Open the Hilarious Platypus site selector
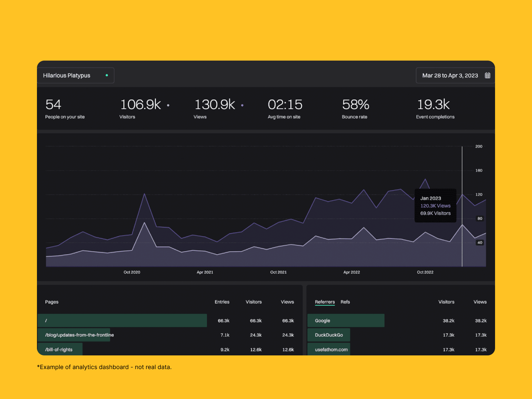 click(76, 75)
